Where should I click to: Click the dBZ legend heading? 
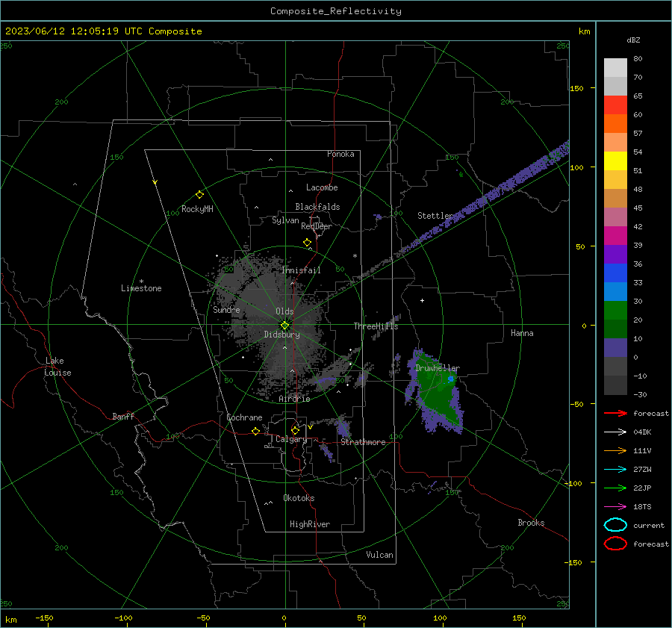(x=633, y=40)
